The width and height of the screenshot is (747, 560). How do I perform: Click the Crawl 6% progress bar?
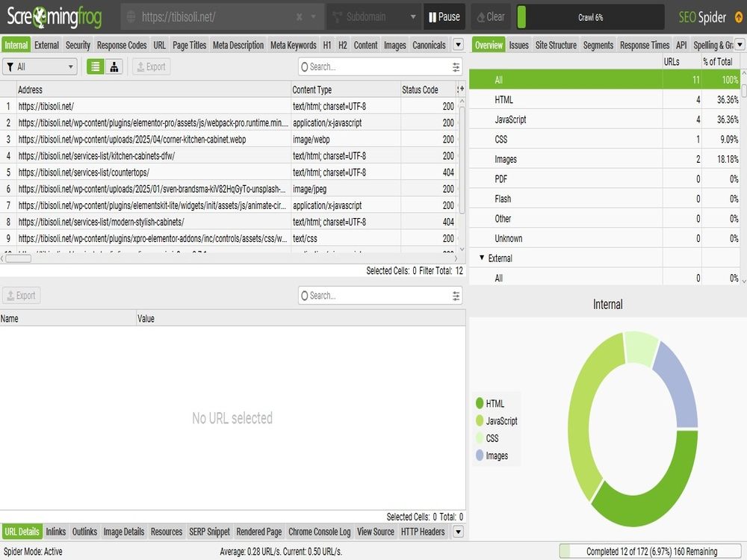[591, 17]
